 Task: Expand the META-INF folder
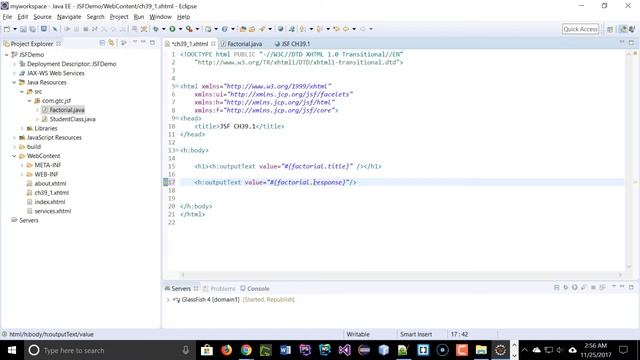click(x=22, y=165)
